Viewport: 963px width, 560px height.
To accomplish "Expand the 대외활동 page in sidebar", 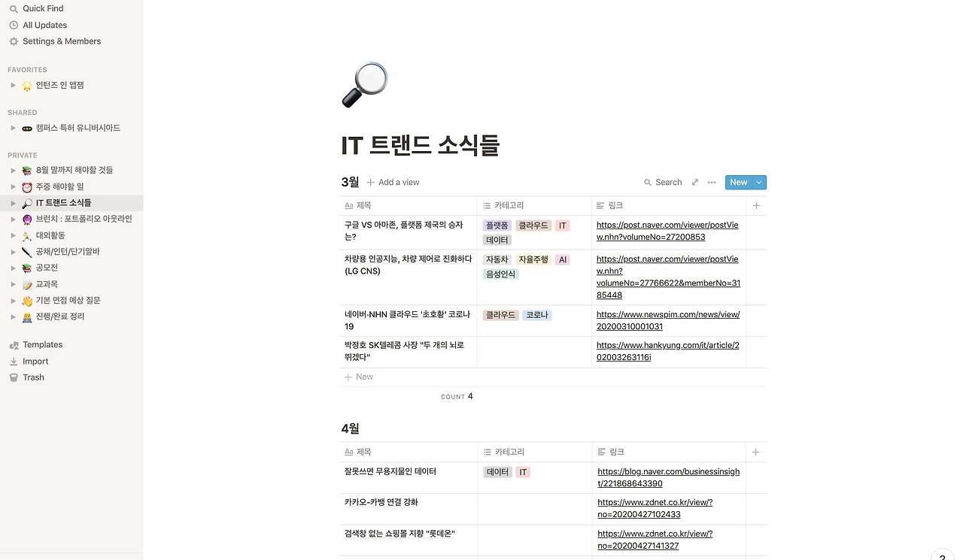I will [x=13, y=235].
